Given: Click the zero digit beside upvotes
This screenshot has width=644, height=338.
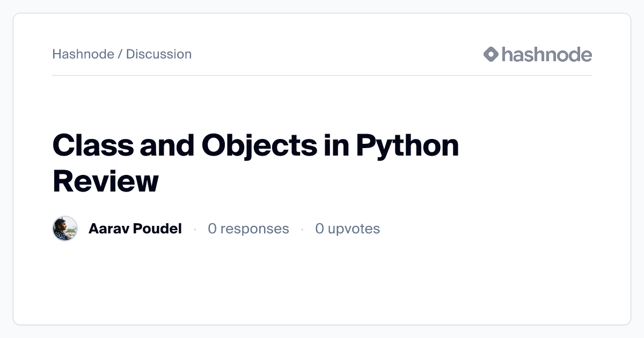Looking at the screenshot, I should [x=319, y=229].
